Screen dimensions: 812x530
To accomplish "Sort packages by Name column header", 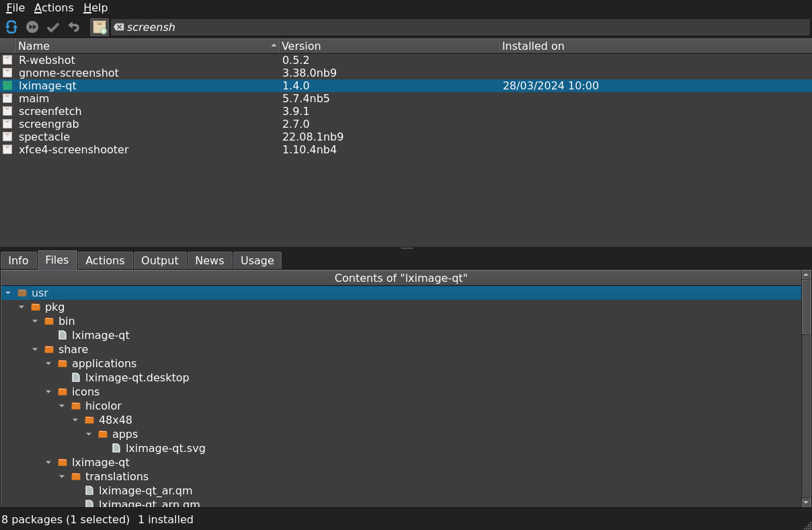I will coord(147,46).
